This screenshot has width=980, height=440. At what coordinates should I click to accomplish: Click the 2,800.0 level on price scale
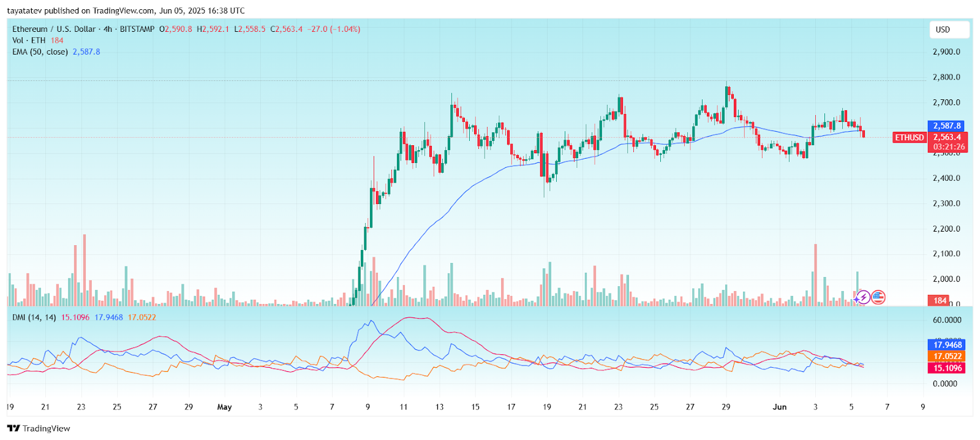tap(946, 77)
